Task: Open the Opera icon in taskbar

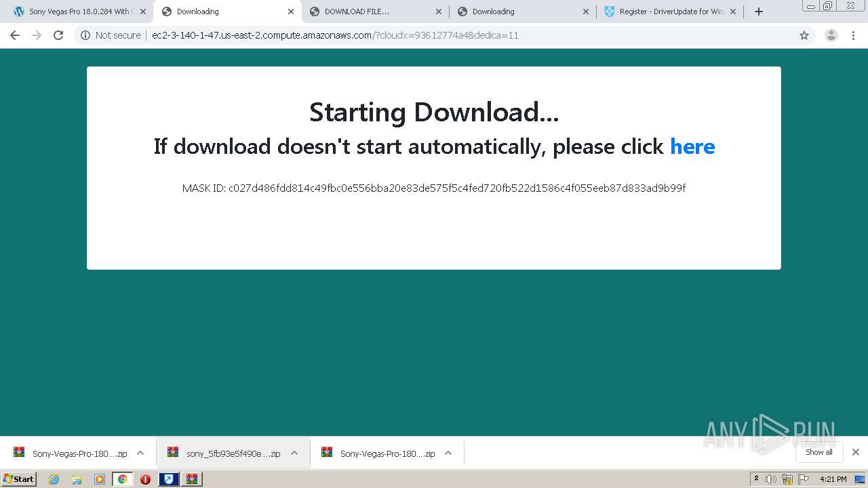Action: [145, 479]
